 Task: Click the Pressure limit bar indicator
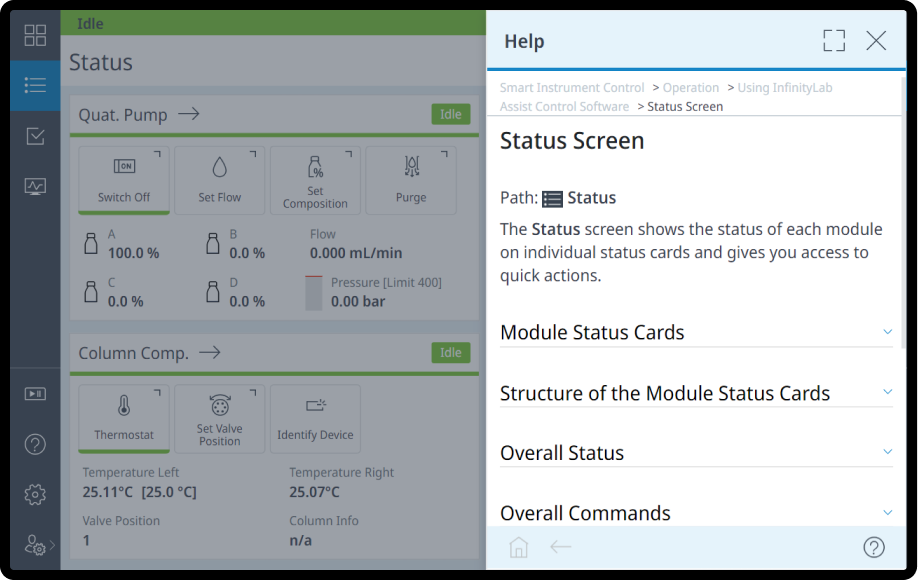[x=313, y=293]
